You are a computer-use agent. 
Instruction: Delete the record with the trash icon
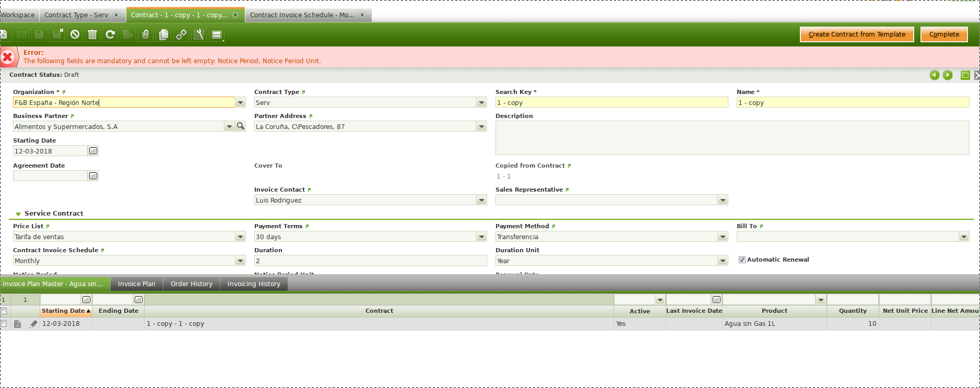(x=92, y=34)
